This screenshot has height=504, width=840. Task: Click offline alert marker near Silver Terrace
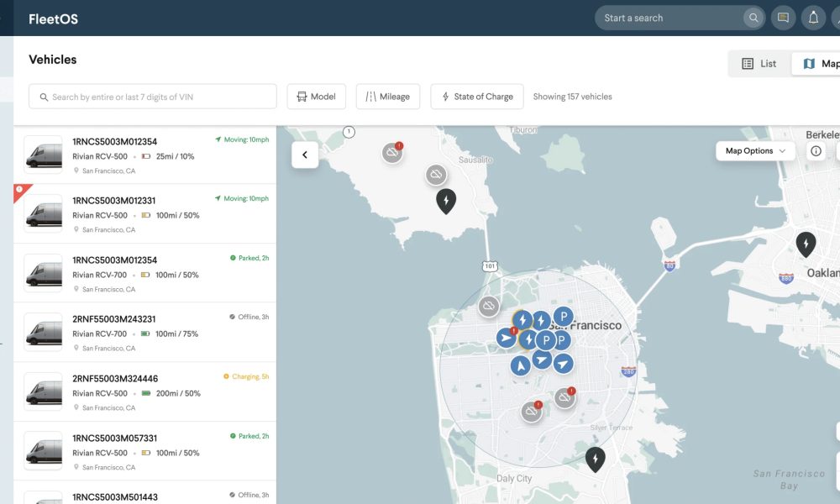[564, 398]
